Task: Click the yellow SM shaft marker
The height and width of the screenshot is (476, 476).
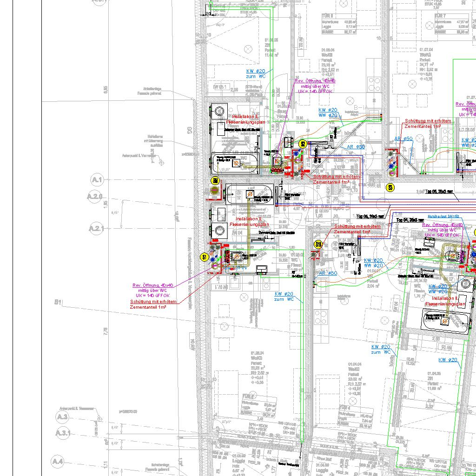Action: click(x=215, y=181)
